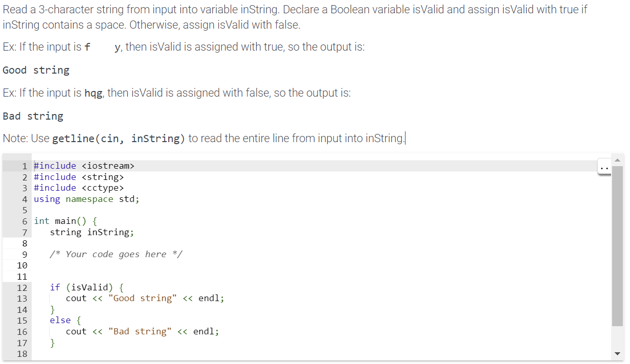Click the 'Your code goes here' comment
Viewport: 630px width, 364px height.
tap(116, 254)
